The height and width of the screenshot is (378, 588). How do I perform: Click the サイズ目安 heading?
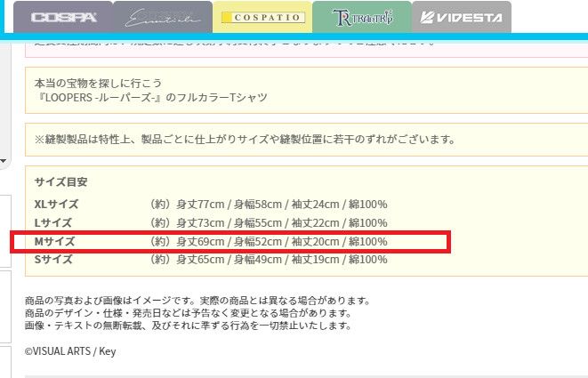[x=60, y=182]
